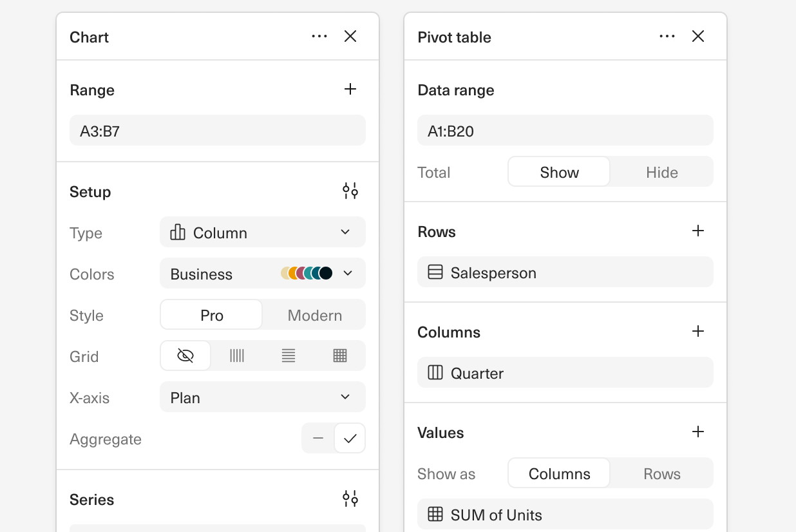The height and width of the screenshot is (532, 796).
Task: Click the Business palette color swatches
Action: point(307,274)
